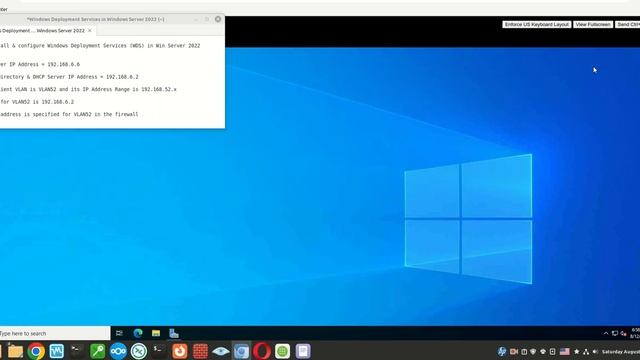The width and height of the screenshot is (640, 360).
Task: Click the US flag keyboard layout icon
Action: pos(564,351)
